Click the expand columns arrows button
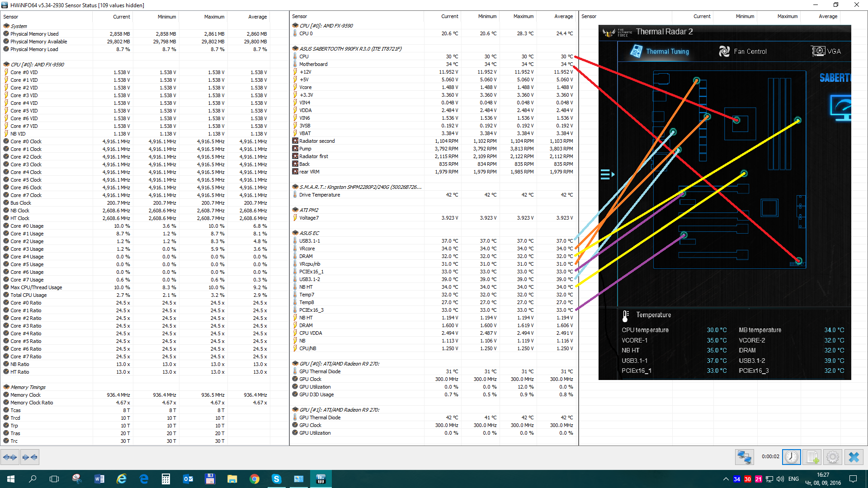Image resolution: width=868 pixels, height=488 pixels. (x=10, y=457)
